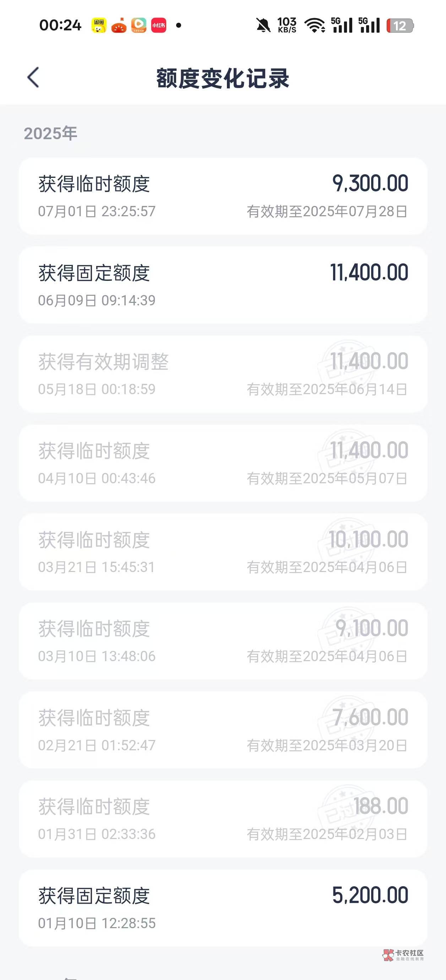Tap the back arrow icon

click(x=33, y=78)
